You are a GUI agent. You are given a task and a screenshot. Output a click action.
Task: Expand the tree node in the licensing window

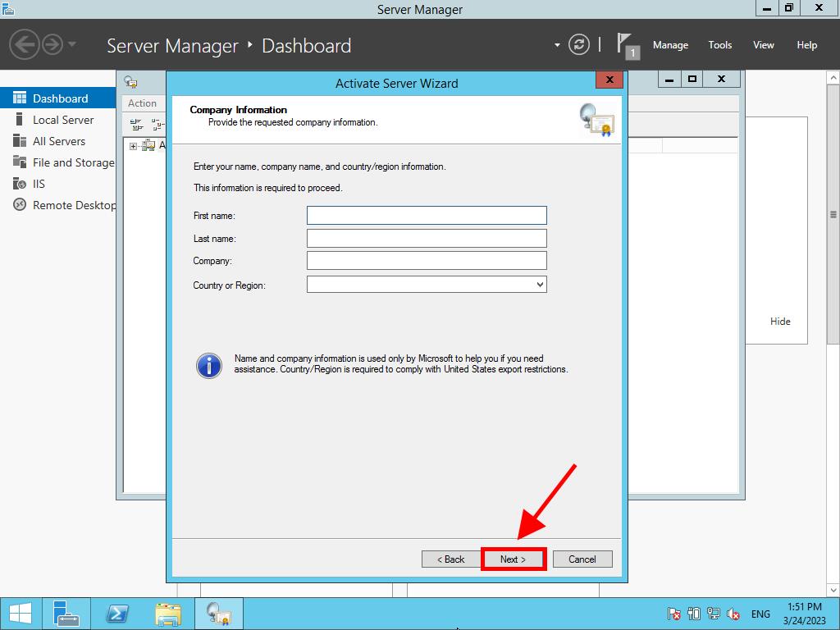tap(133, 146)
